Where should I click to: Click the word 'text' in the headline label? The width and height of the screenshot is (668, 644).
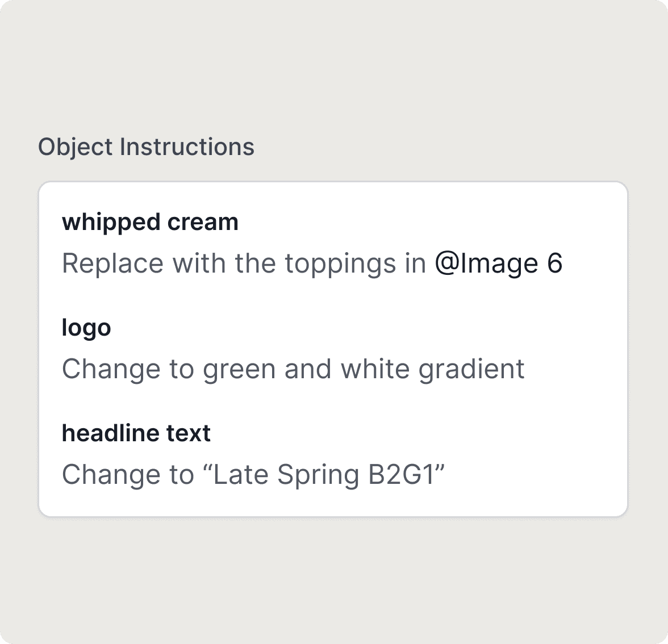[189, 433]
